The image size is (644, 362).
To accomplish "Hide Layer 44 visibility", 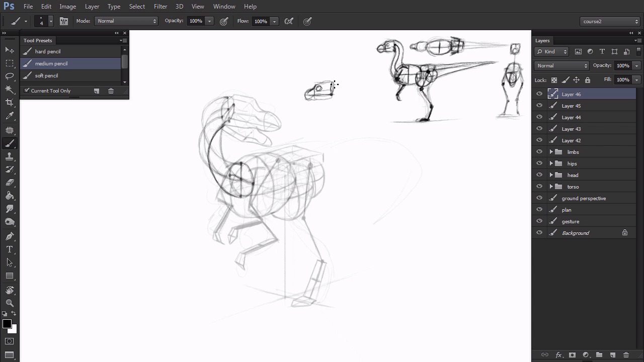I will (x=539, y=117).
